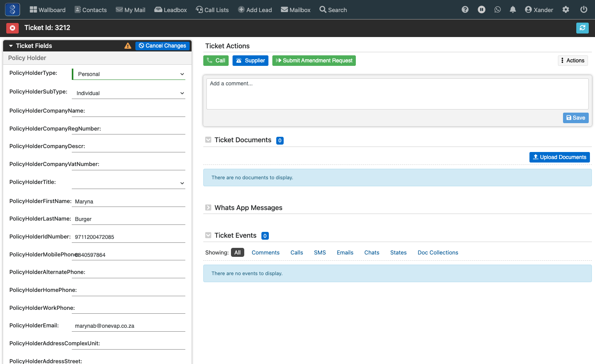Image resolution: width=595 pixels, height=364 pixels.
Task: Click the power logout icon
Action: coord(584,10)
